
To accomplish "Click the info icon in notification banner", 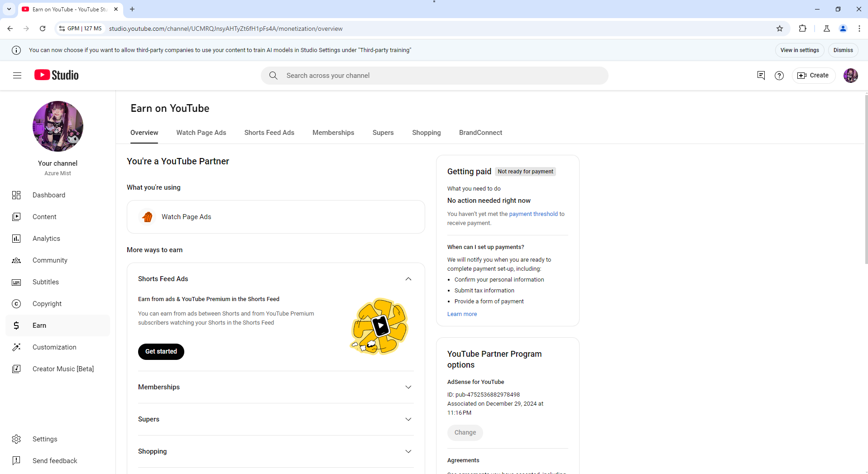I will click(16, 50).
